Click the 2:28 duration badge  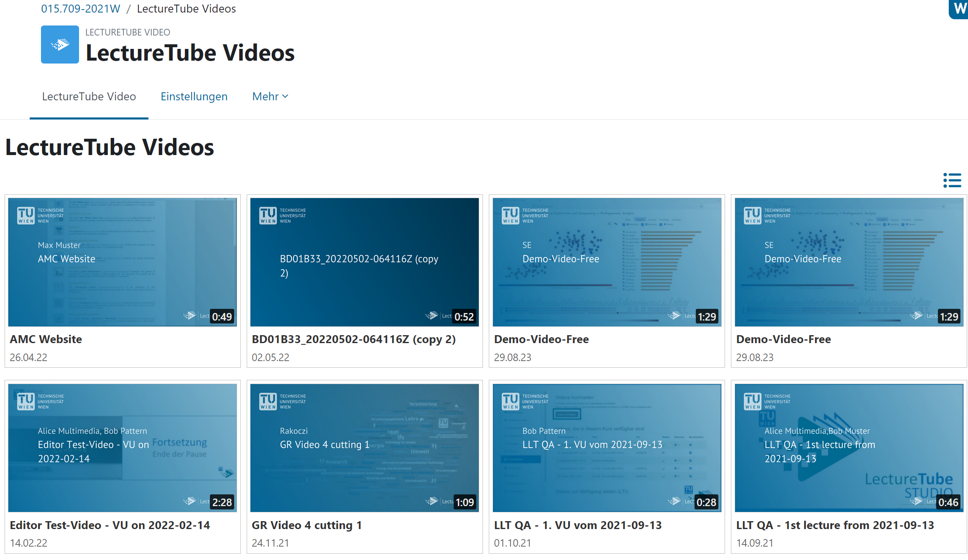(x=222, y=502)
